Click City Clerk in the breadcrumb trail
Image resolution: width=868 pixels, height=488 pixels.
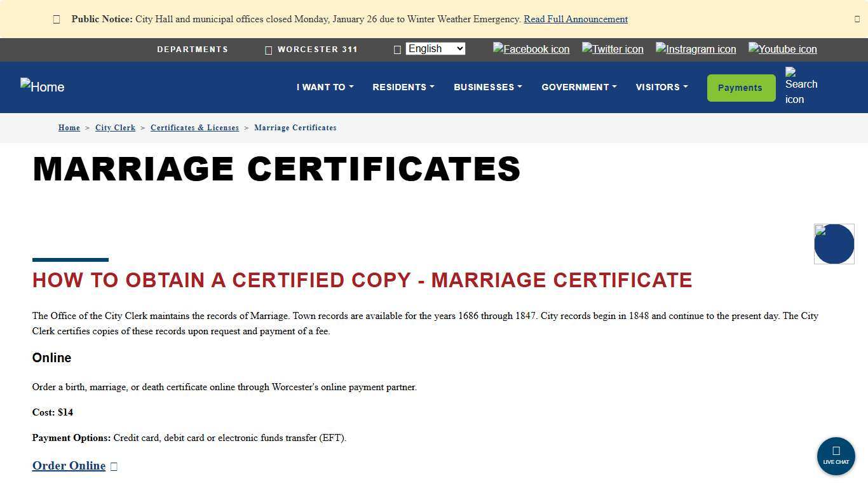click(x=115, y=128)
